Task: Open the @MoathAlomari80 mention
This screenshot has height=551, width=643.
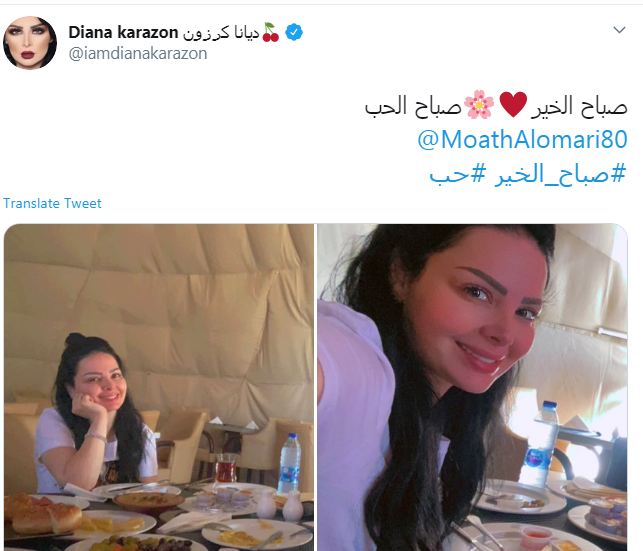Action: [522, 139]
